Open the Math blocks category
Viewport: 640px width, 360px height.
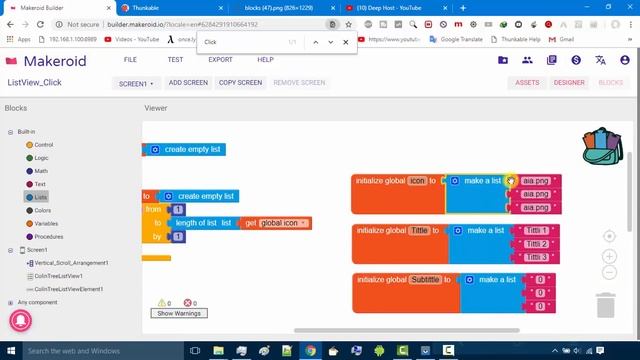click(x=37, y=171)
